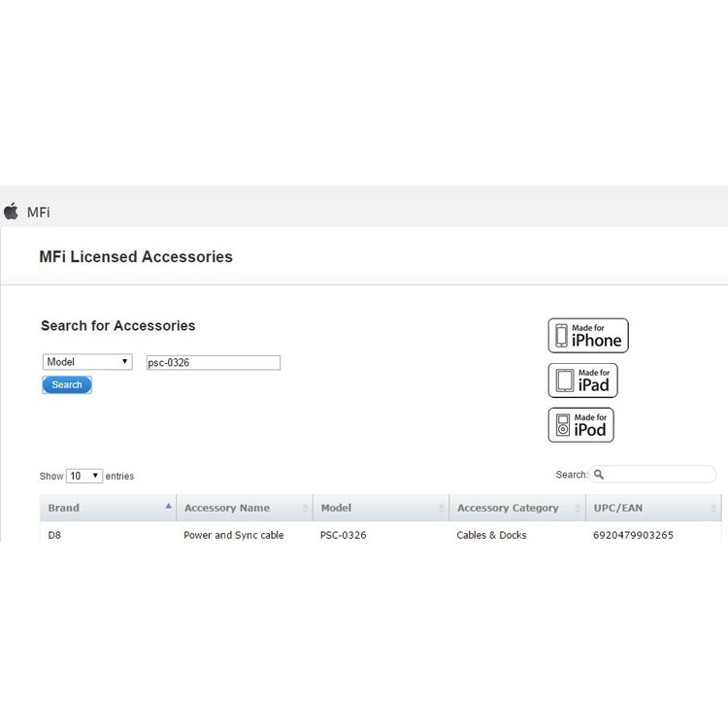Select the 6920479903265 UPC cell

click(x=633, y=535)
